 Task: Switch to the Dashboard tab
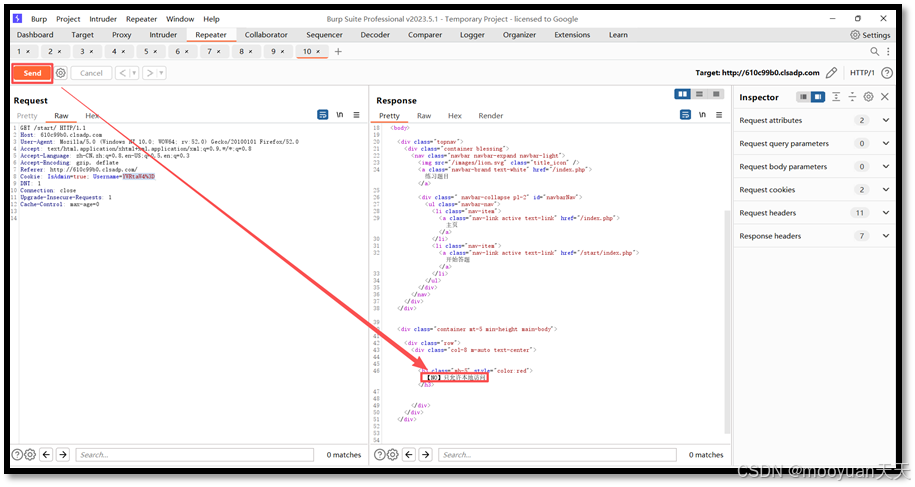pos(35,35)
